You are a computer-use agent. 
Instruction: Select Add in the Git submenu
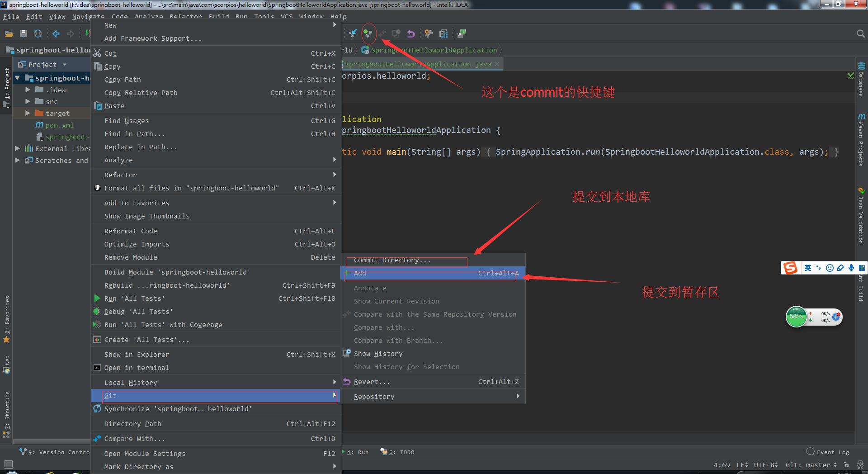(x=433, y=273)
